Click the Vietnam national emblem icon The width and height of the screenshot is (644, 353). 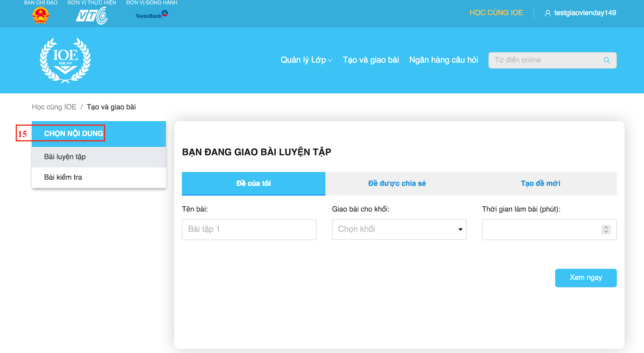coord(40,16)
